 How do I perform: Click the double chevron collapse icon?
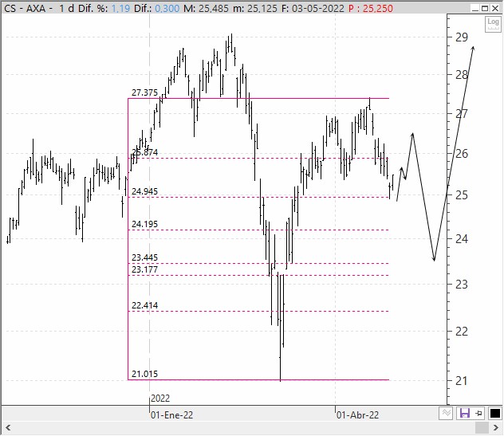click(x=446, y=413)
